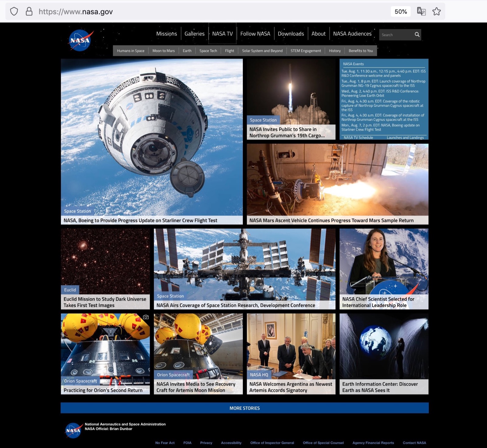Open the Recovery Craft for Artemis story
This screenshot has height=448, width=487.
pos(196,387)
